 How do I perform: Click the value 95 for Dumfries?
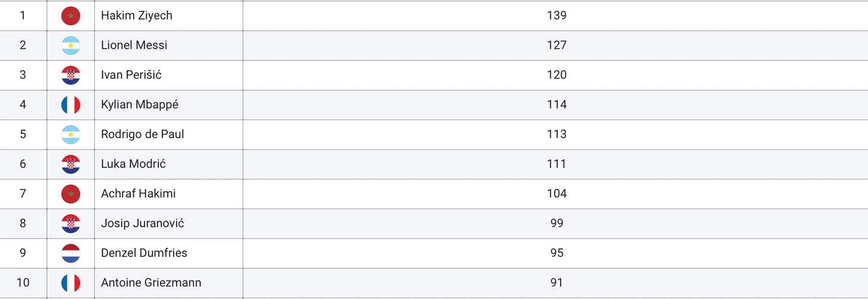pos(556,253)
